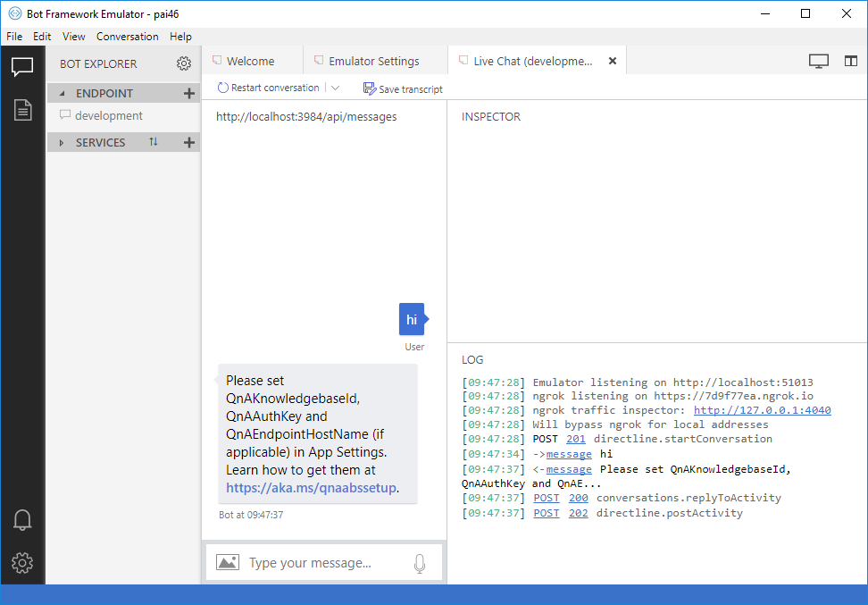Switch to the Emulator Settings tab
This screenshot has height=605, width=868.
point(375,61)
